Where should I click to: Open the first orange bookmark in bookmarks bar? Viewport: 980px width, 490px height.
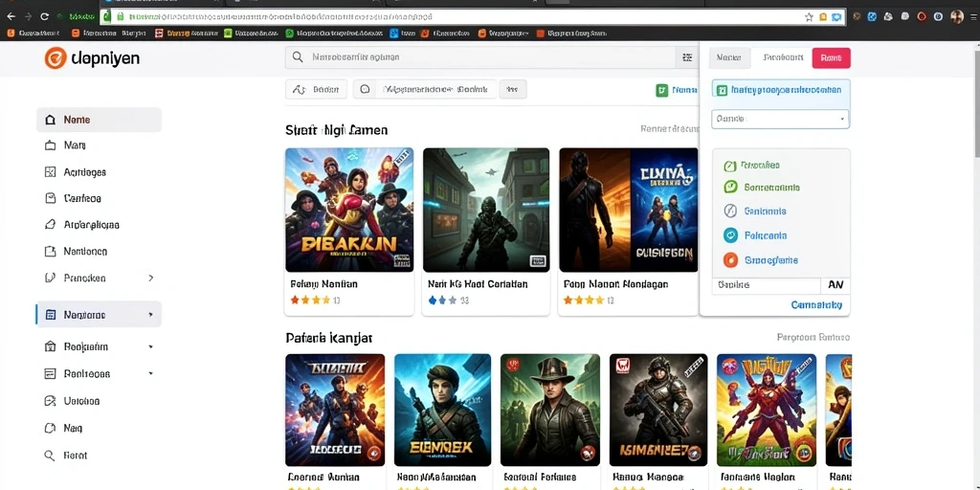point(33,33)
